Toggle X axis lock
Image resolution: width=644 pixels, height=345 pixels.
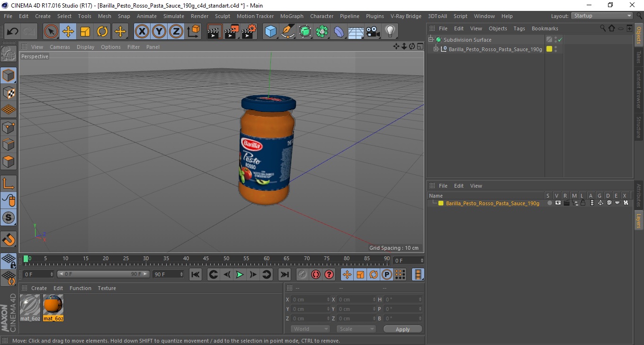point(142,32)
